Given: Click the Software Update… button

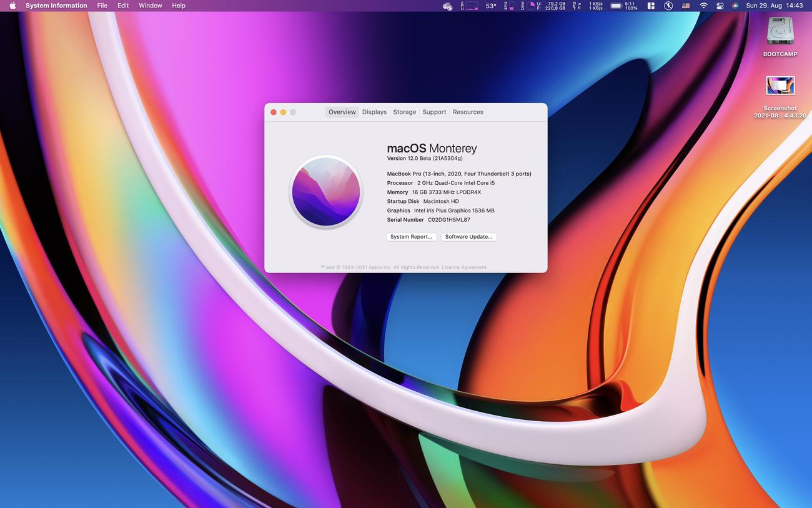Looking at the screenshot, I should pos(468,237).
